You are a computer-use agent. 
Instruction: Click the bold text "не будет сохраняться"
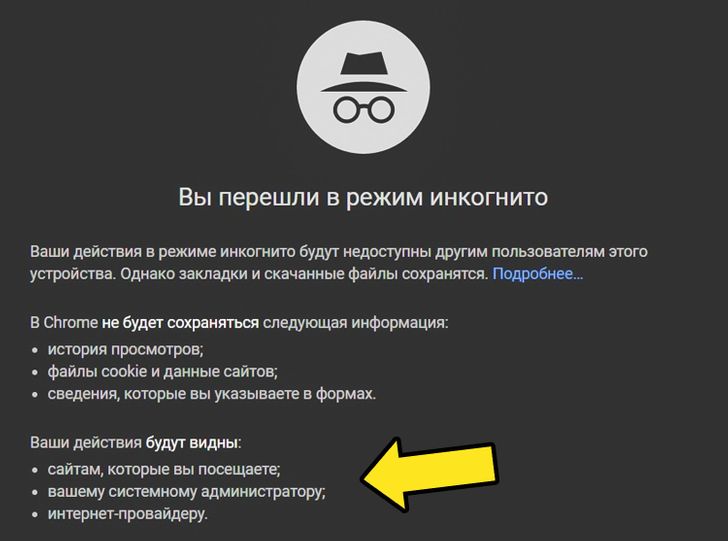pos(180,322)
